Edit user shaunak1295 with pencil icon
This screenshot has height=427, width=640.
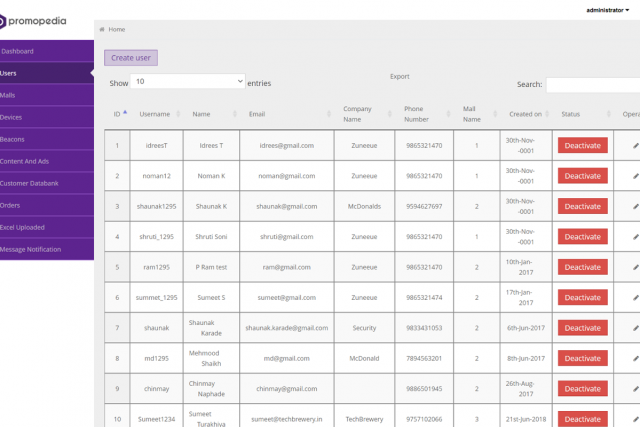636,207
